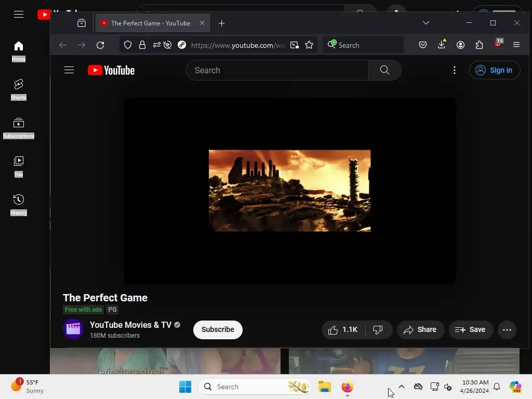Open YouTube Movies & TV channel name link
Image resolution: width=532 pixels, height=399 pixels.
130,325
